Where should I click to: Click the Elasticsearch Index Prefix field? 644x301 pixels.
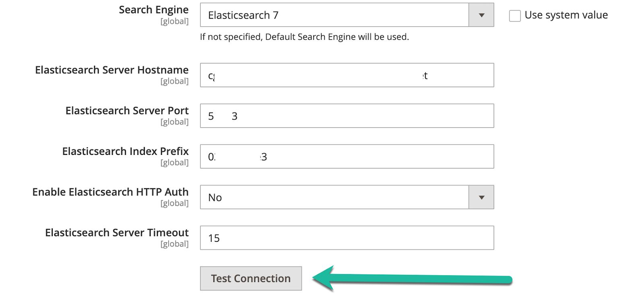coord(346,157)
